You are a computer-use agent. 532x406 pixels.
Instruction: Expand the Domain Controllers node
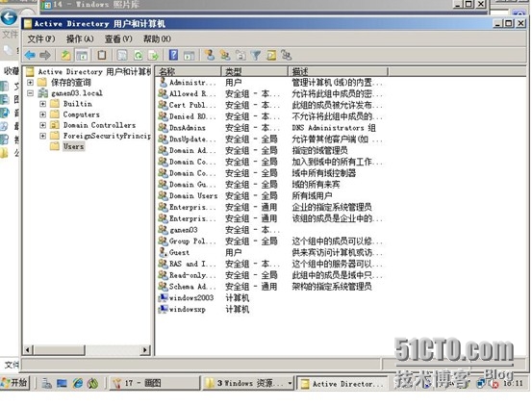coord(42,125)
